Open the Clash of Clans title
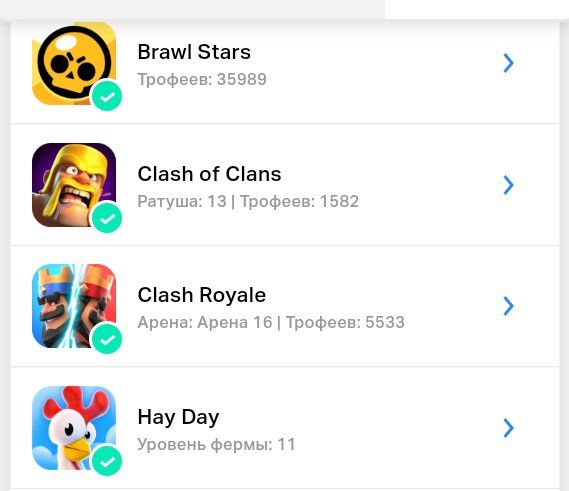 coord(209,174)
